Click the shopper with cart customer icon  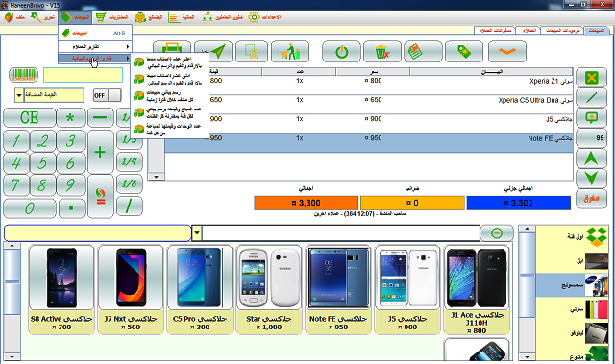point(290,51)
